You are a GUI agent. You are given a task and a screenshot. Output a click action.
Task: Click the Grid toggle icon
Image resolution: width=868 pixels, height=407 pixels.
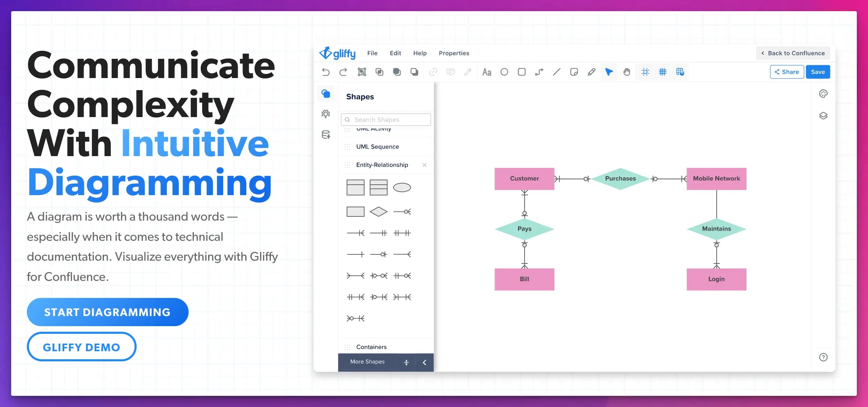[663, 71]
